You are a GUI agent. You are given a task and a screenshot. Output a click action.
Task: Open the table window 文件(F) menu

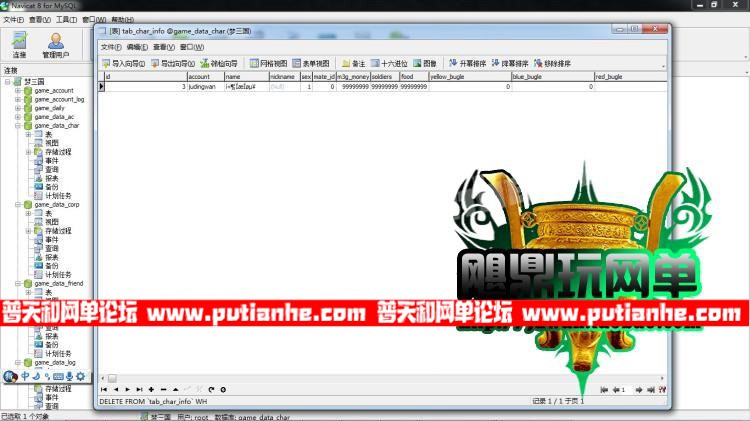111,47
